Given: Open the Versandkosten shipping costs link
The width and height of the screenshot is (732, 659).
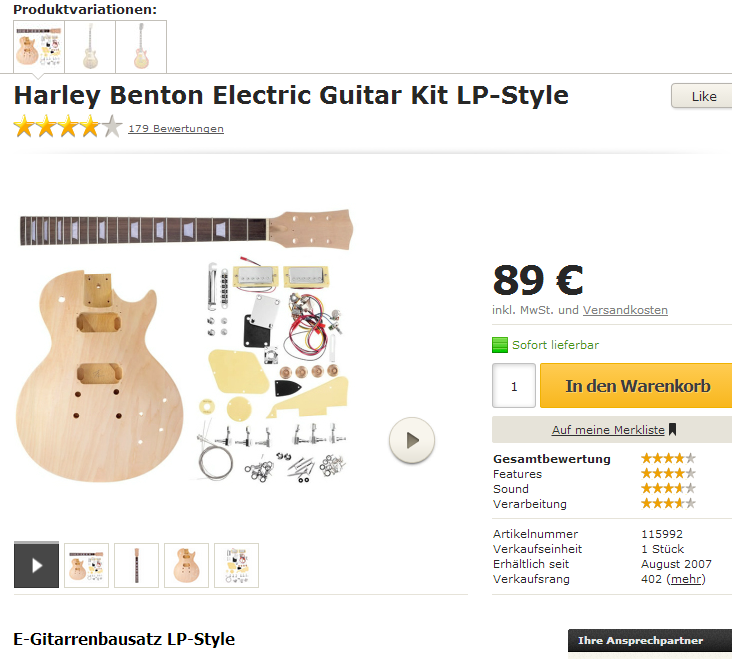Looking at the screenshot, I should click(625, 310).
